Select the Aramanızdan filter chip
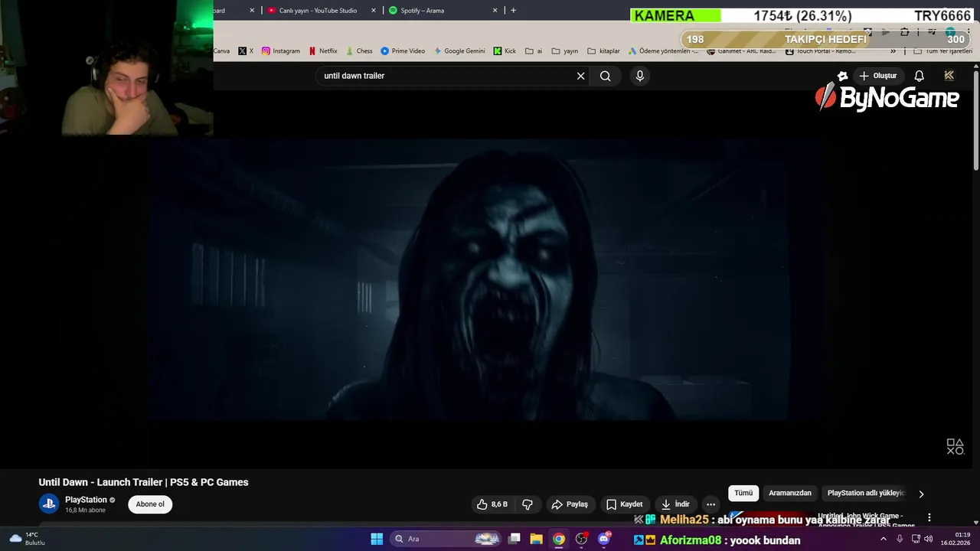 click(789, 493)
